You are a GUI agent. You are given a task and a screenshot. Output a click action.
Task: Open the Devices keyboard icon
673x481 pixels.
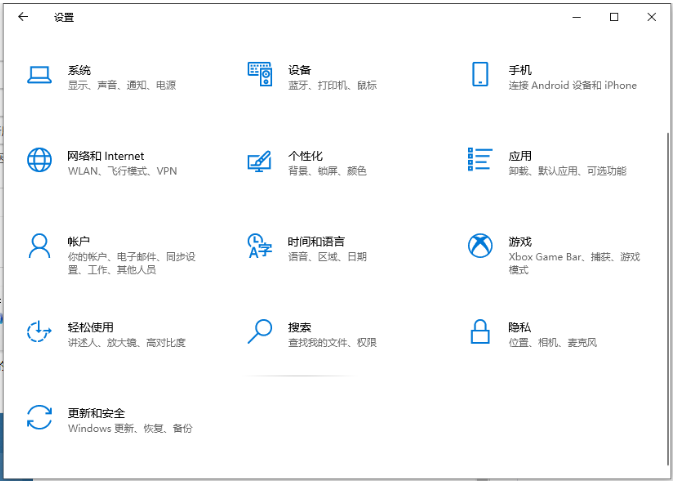click(260, 75)
